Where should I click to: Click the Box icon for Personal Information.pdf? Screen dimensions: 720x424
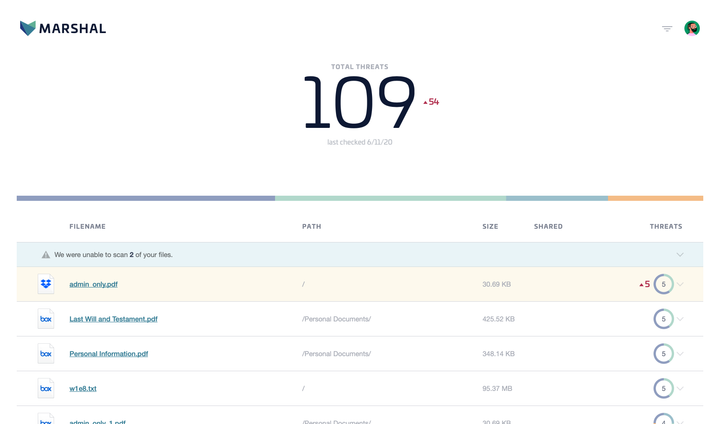click(x=46, y=353)
